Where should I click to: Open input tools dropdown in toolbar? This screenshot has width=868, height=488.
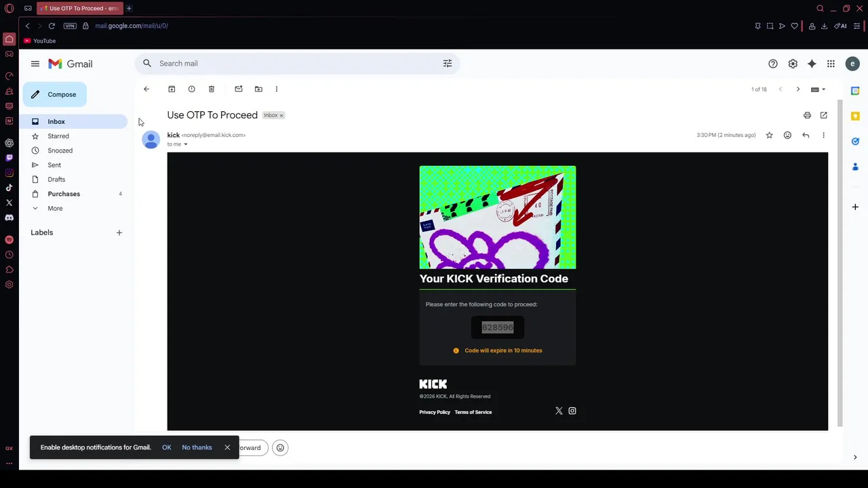click(818, 89)
